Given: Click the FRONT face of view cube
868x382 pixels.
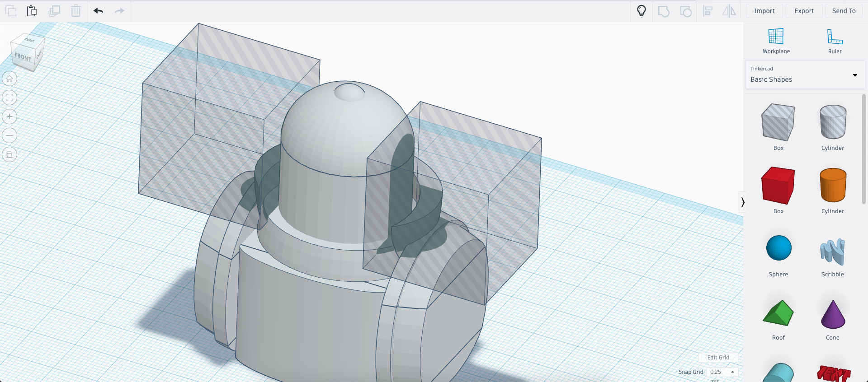Looking at the screenshot, I should 23,57.
